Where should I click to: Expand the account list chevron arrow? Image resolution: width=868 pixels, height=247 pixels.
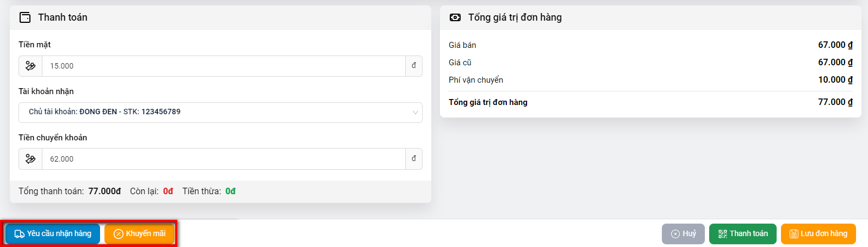tap(416, 113)
